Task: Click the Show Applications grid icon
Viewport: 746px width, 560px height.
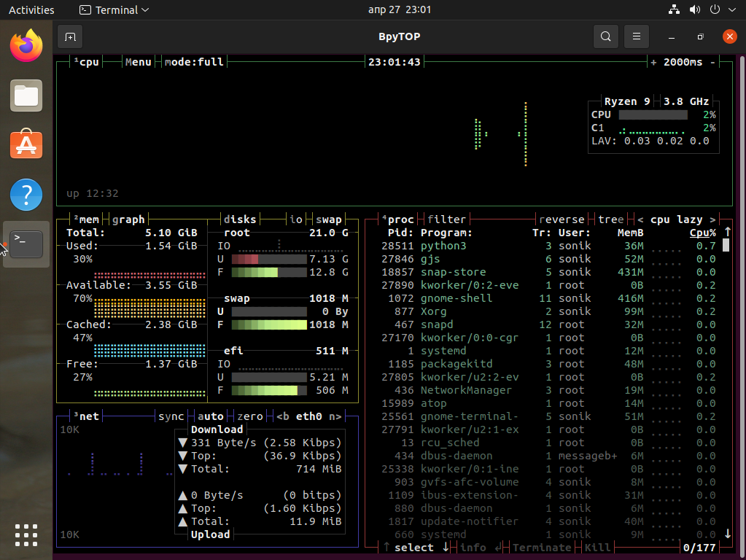Action: pyautogui.click(x=26, y=534)
